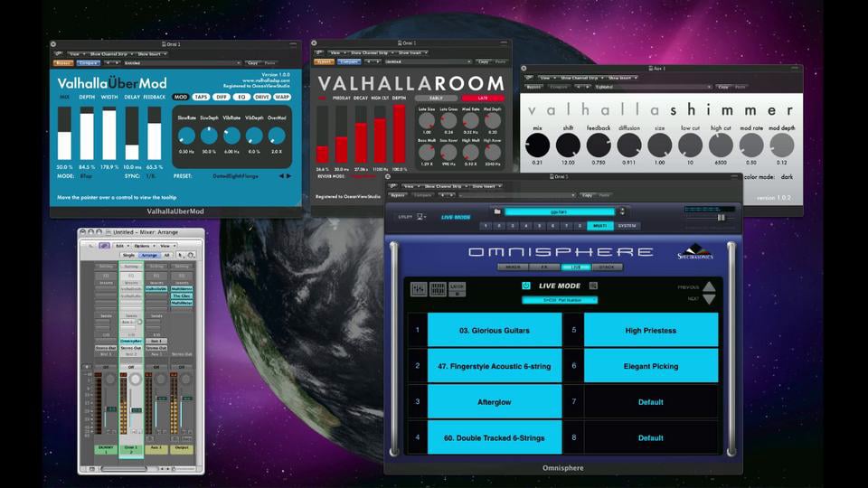
Task: Click Copy button in Omnisphere window
Action: [x=587, y=195]
